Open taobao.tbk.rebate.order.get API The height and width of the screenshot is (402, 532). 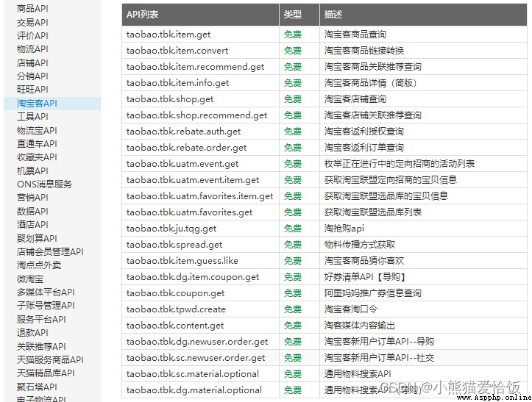click(186, 148)
